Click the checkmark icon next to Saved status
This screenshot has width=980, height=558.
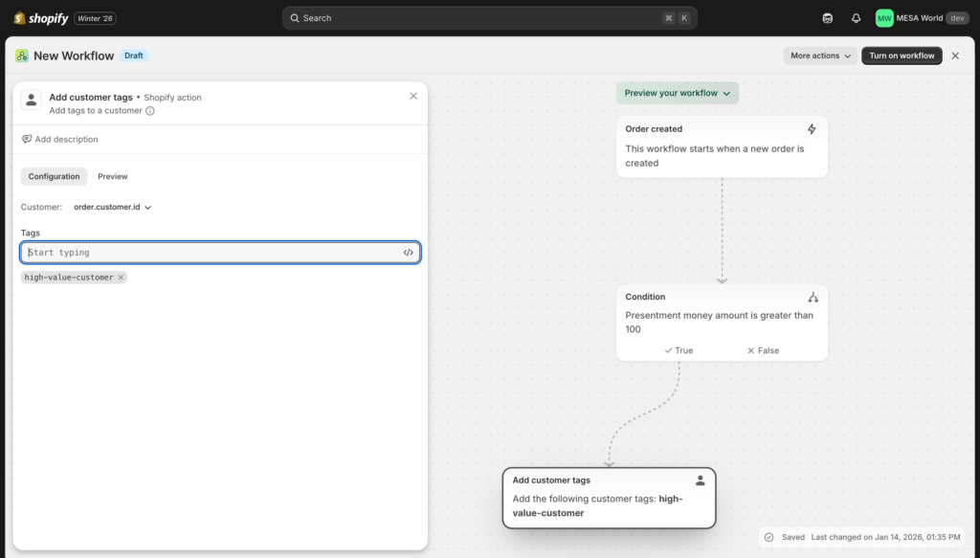tap(768, 537)
